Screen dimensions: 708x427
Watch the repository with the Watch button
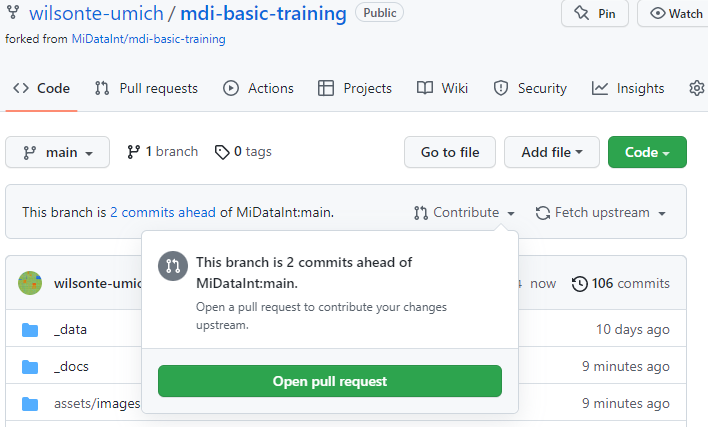point(675,14)
